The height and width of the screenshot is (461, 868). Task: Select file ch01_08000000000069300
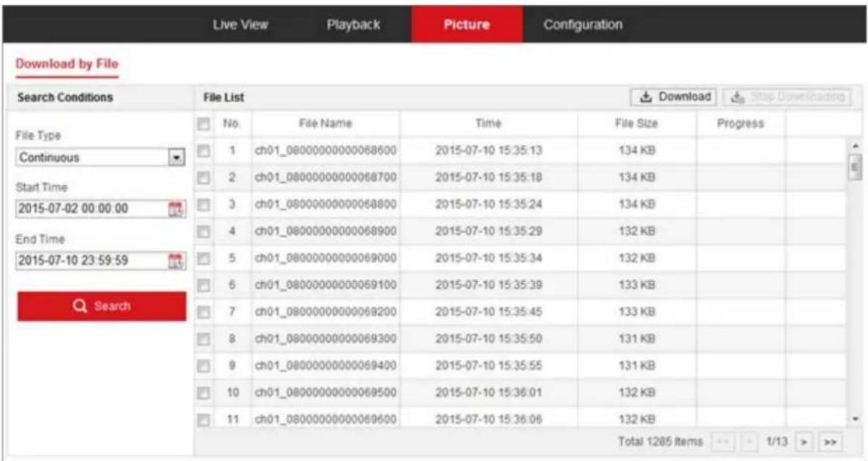[325, 339]
